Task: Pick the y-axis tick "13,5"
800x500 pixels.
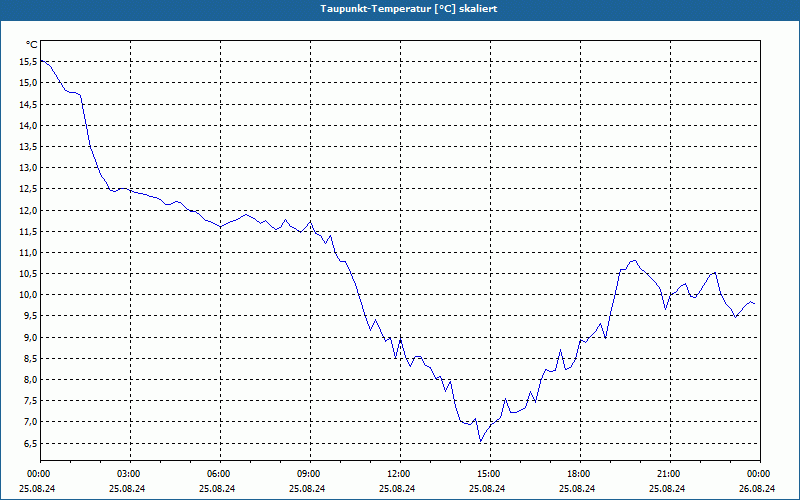Action: [28, 147]
